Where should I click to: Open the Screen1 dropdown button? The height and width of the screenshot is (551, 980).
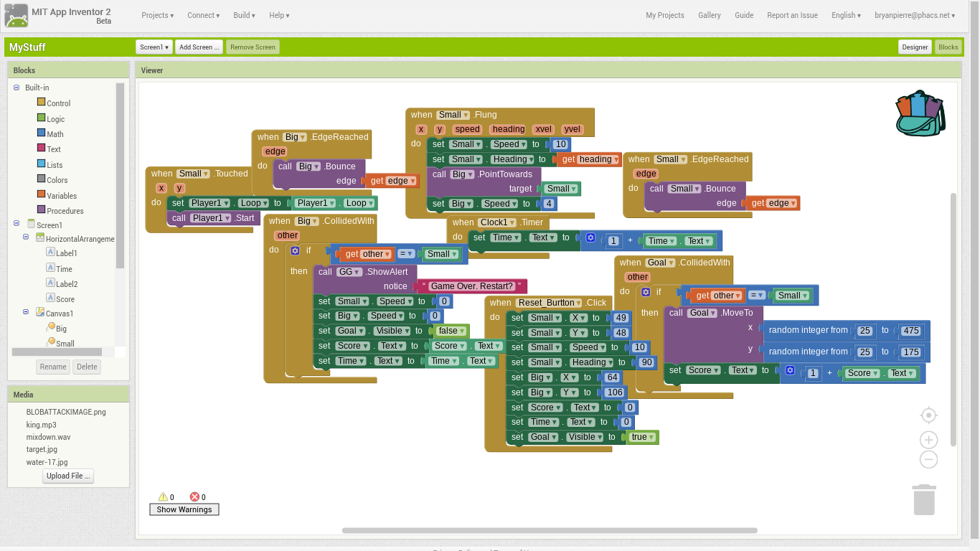pyautogui.click(x=154, y=47)
